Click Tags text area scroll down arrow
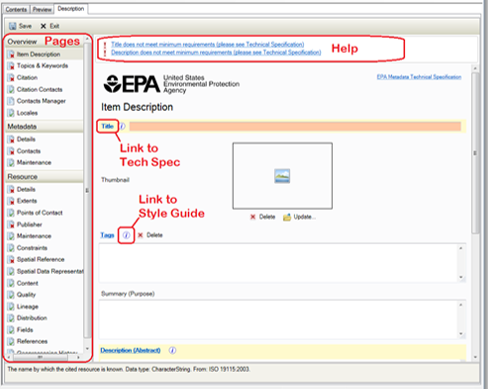 click(x=461, y=277)
